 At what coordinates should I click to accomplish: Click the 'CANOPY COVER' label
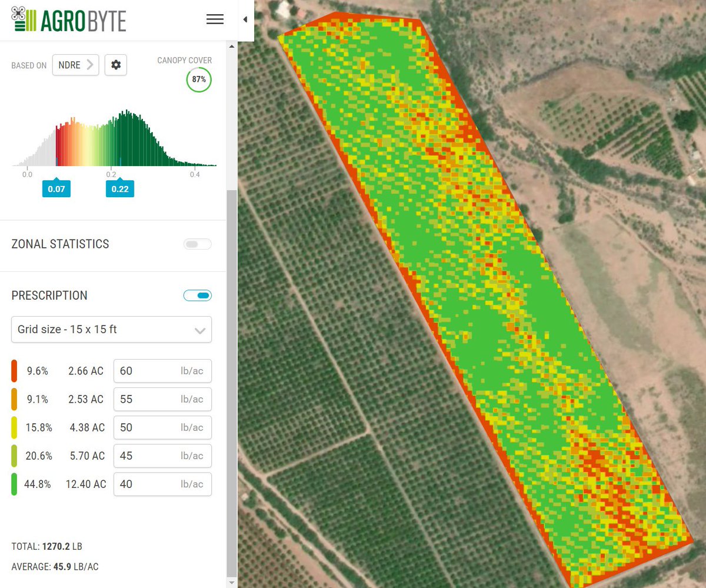[x=185, y=61]
